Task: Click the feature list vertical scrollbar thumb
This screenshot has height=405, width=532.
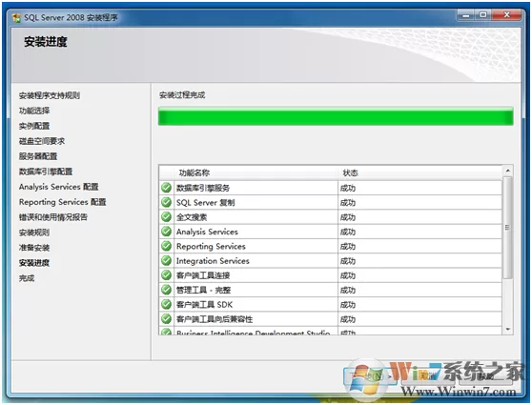Action: pos(507,227)
